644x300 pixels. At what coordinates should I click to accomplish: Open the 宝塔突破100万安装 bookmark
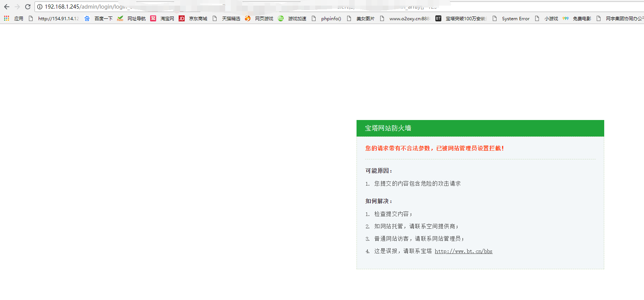point(466,18)
